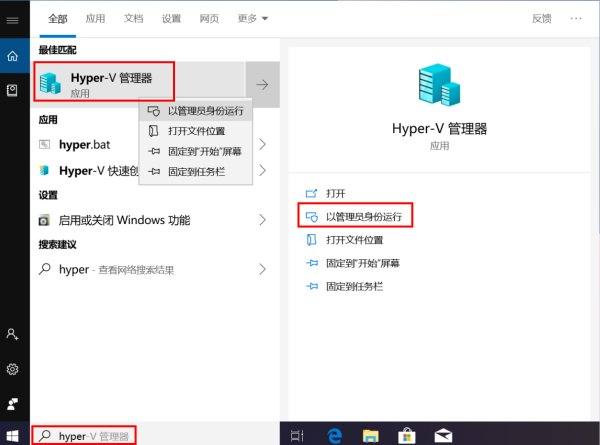The image size is (600, 445).
Task: Expand the hyper web search chevron
Action: pos(262,269)
